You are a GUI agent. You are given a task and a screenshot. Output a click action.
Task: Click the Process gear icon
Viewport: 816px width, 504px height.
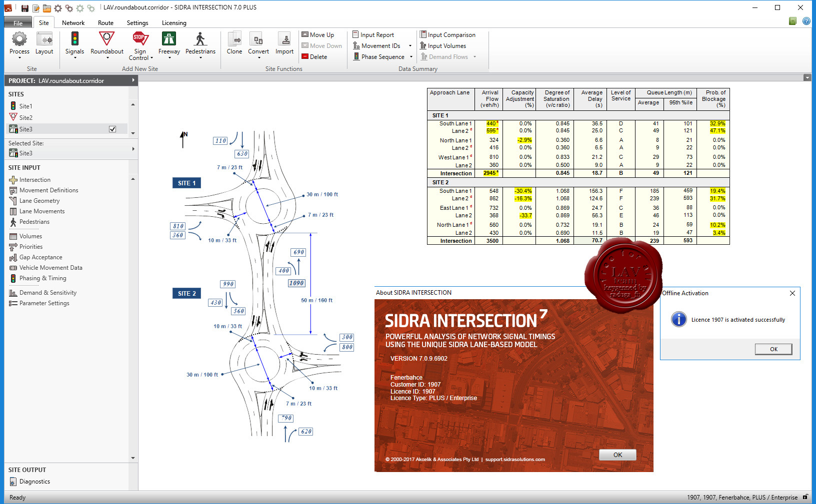coord(19,39)
